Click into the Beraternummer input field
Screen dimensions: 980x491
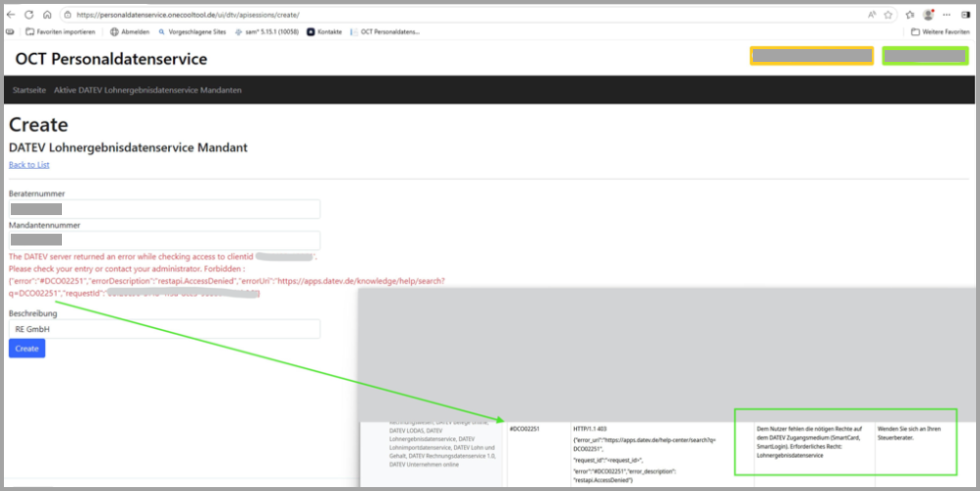[164, 209]
